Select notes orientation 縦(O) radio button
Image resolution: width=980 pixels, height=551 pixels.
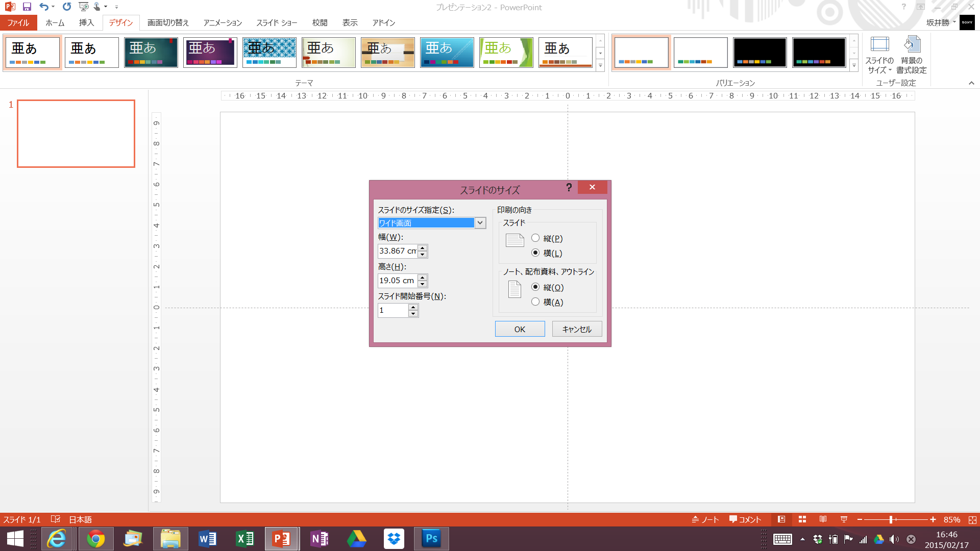coord(535,287)
